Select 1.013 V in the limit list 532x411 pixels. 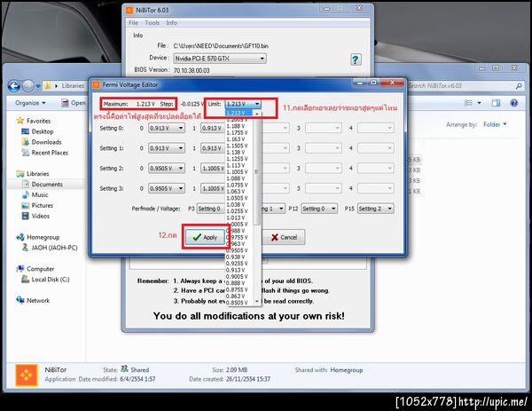239,217
